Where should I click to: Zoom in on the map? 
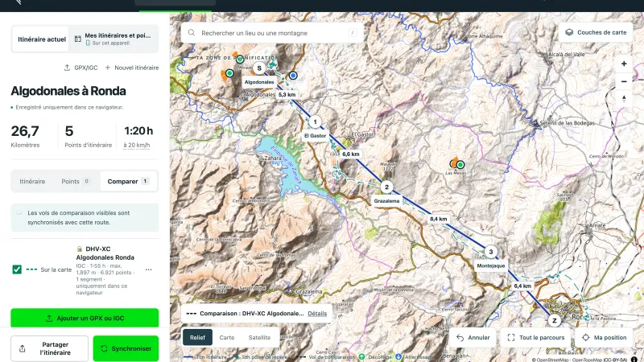623,64
